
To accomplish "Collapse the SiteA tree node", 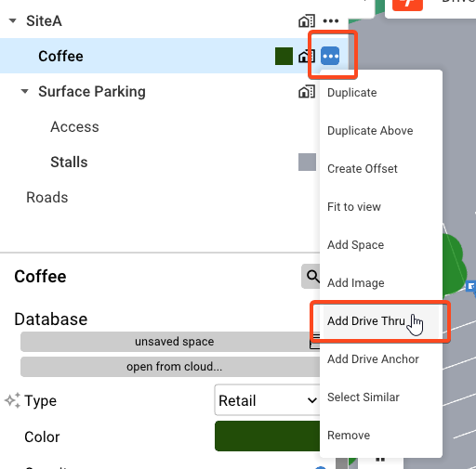I will tap(13, 21).
